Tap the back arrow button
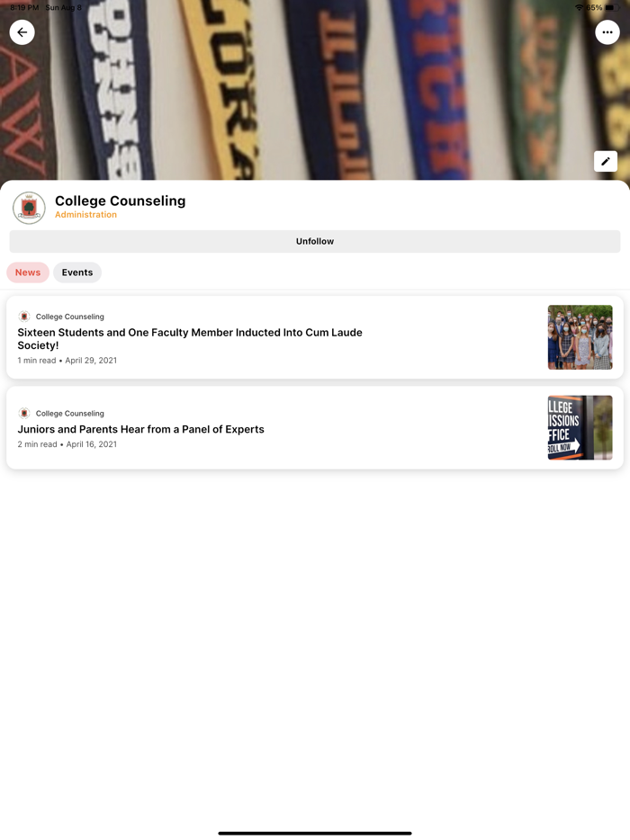The height and width of the screenshot is (840, 630). 22,32
